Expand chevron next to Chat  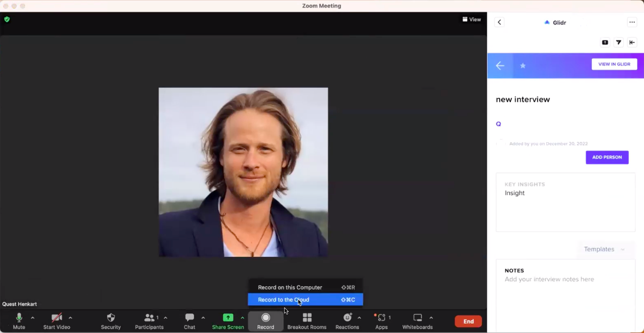(x=203, y=318)
